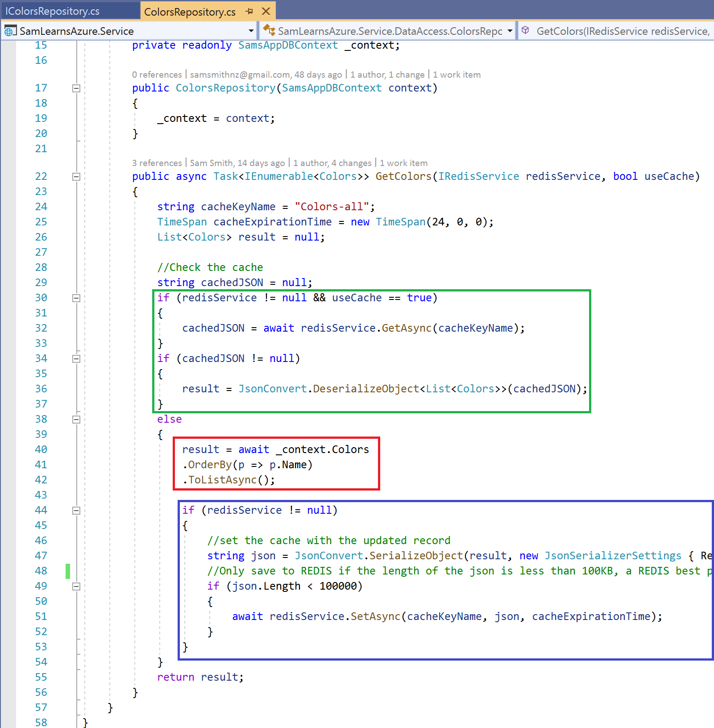Click the class icon beside SamLearnsAzure.Service.DataAccess
Image resolution: width=714 pixels, height=728 pixels.
(x=269, y=30)
